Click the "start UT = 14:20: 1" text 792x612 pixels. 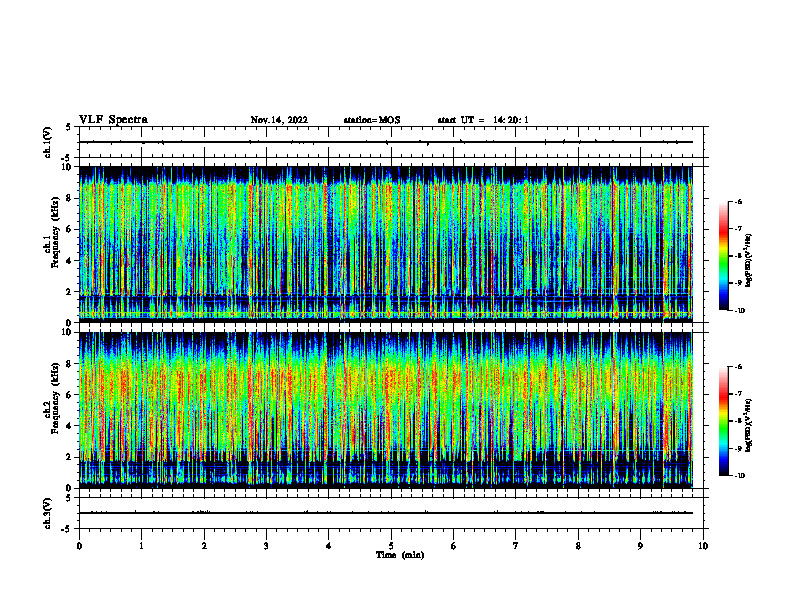(x=483, y=120)
